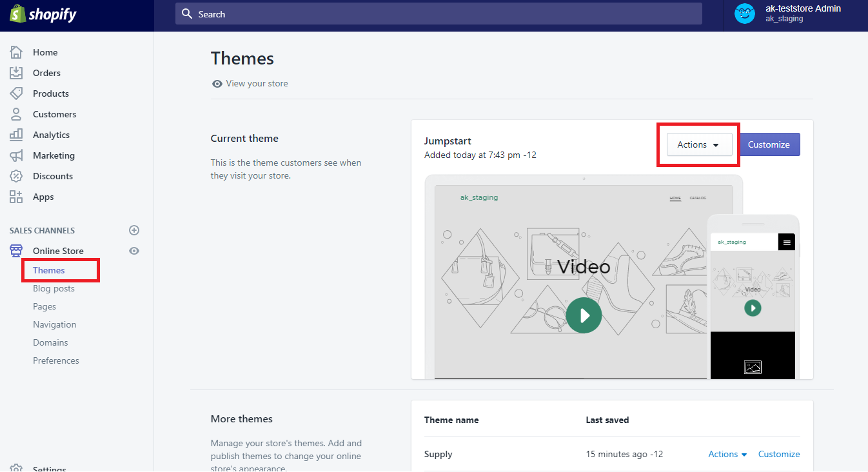Play video in mobile theme preview
Screen dimensions: 868x472
[753, 308]
